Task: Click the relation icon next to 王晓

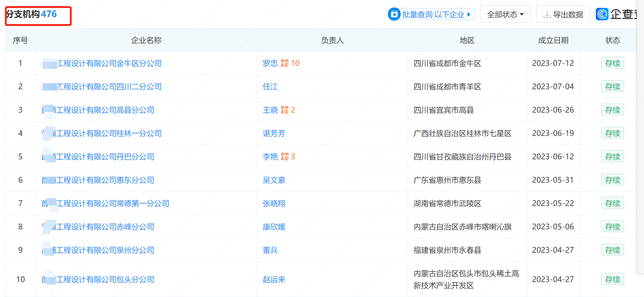Action: (x=285, y=110)
